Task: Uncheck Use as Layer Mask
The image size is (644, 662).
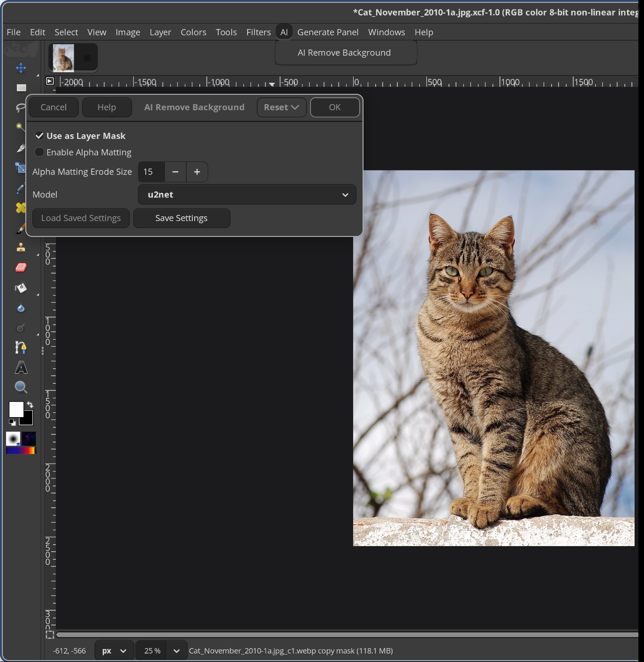Action: click(39, 136)
